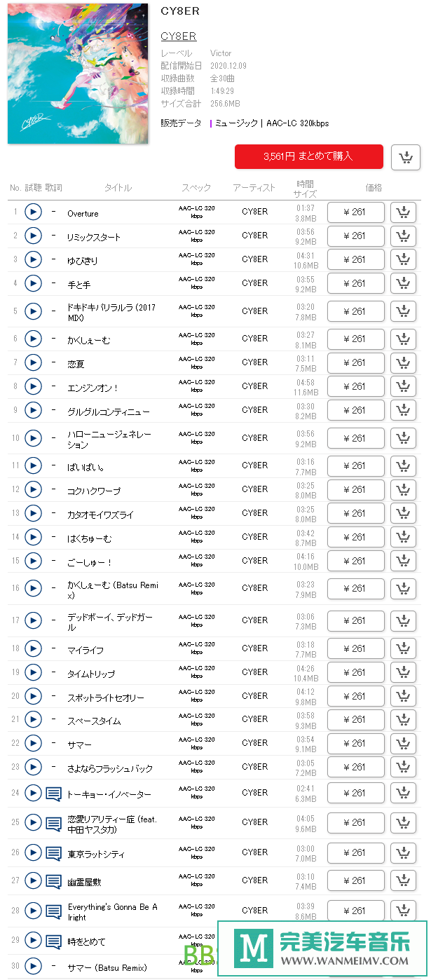Image resolution: width=431 pixels, height=980 pixels.
Task: Open lyrics for 恋愛リアリティー症
Action: click(x=54, y=823)
